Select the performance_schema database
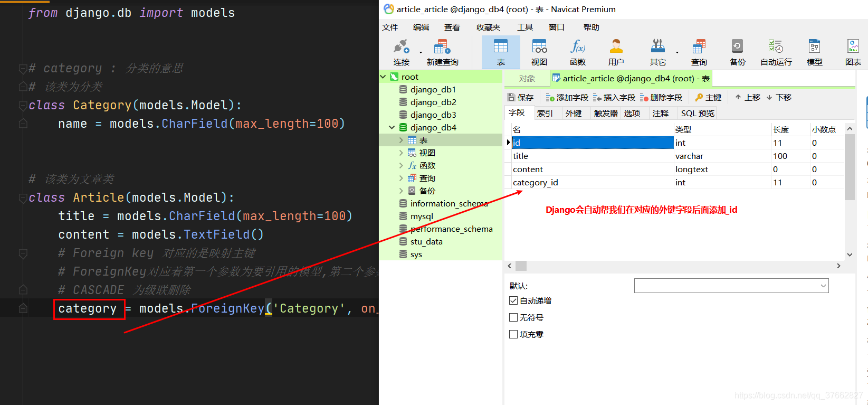The width and height of the screenshot is (868, 405). click(x=451, y=229)
